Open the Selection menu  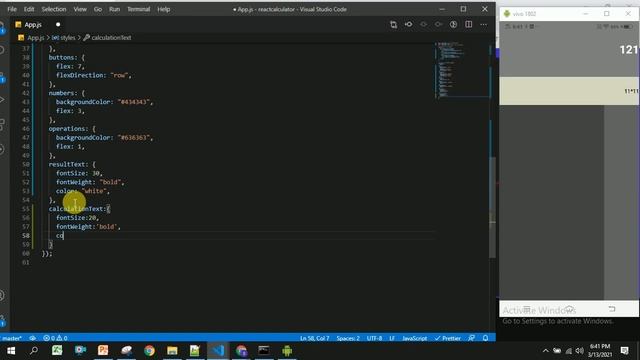53,9
